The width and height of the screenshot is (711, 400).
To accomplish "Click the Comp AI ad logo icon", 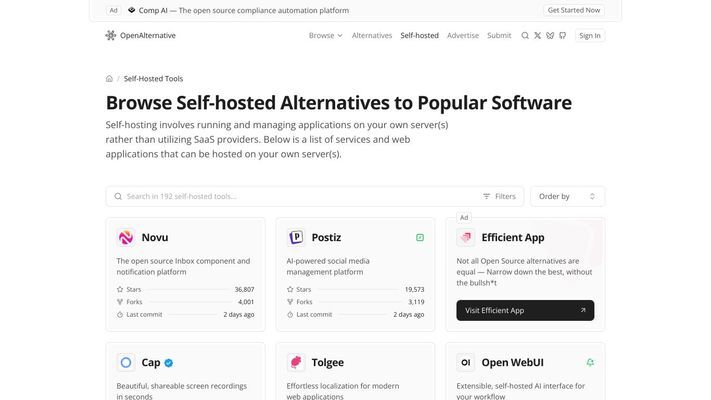I will point(131,10).
